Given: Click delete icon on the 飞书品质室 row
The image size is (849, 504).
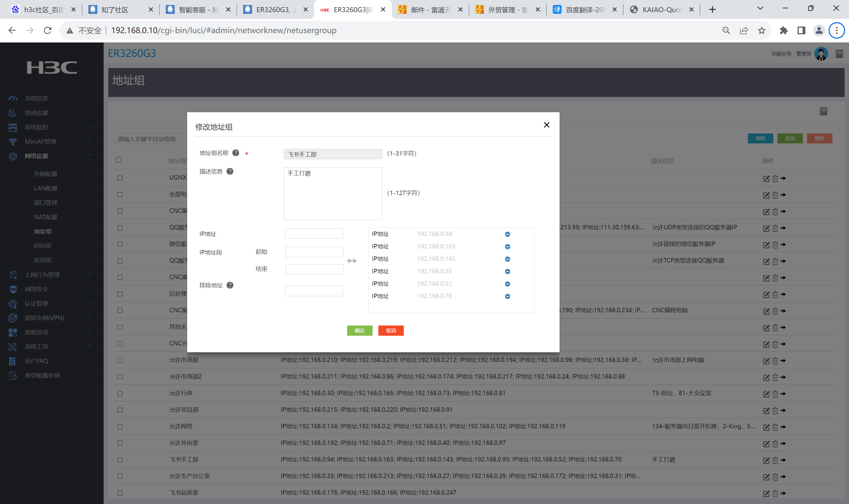Looking at the screenshot, I should (x=775, y=494).
